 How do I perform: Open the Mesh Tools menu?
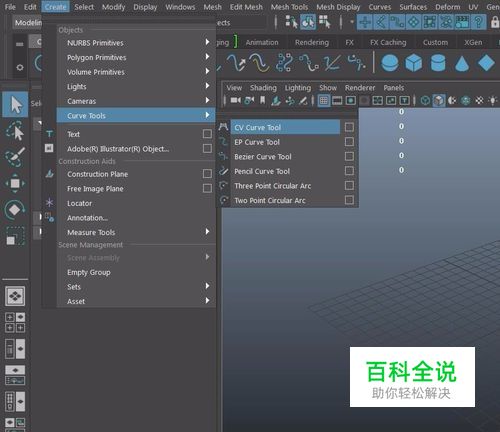click(x=289, y=7)
